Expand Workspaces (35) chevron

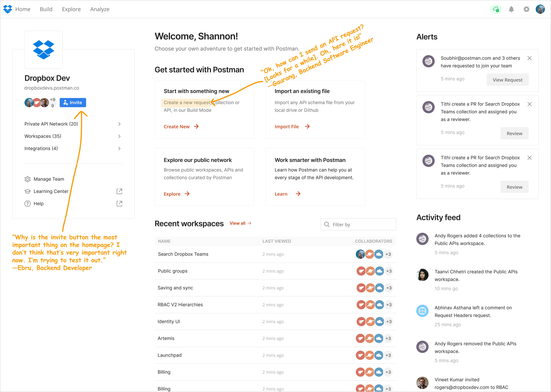pyautogui.click(x=119, y=136)
